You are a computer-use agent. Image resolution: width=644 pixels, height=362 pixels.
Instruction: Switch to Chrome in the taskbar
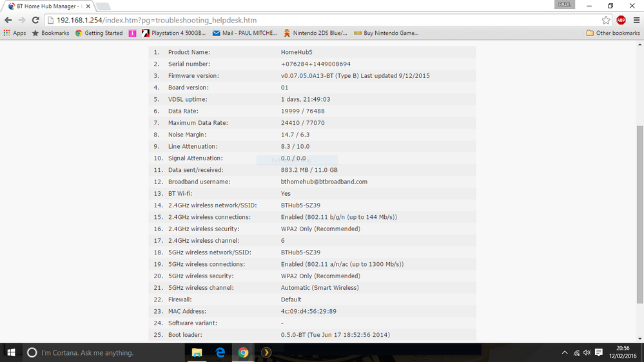pyautogui.click(x=243, y=352)
